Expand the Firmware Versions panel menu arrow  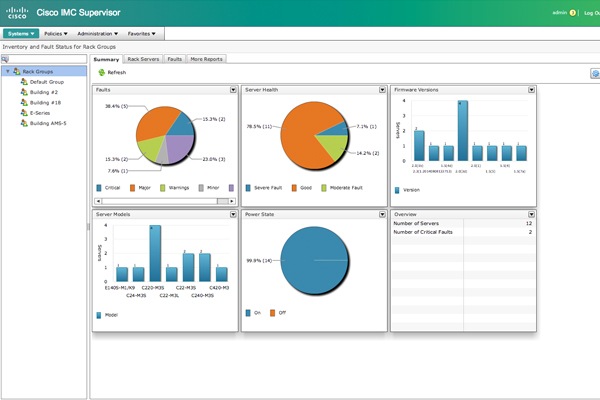tap(532, 90)
